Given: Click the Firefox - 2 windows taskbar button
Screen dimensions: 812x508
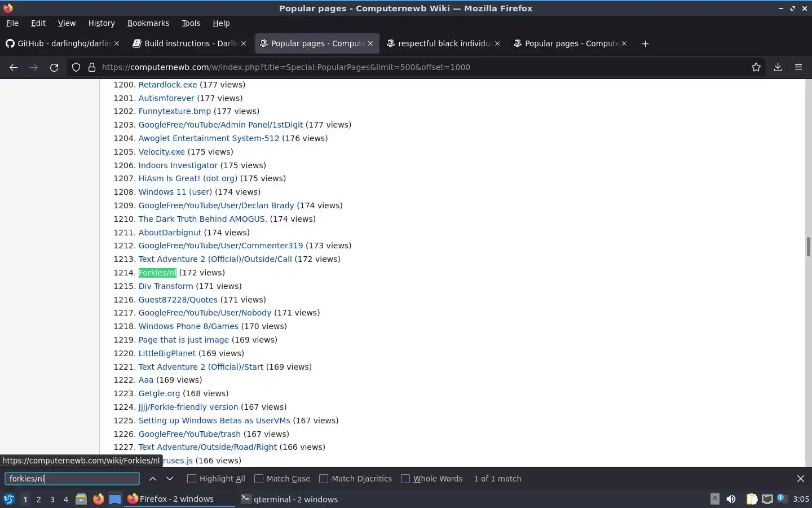Looking at the screenshot, I should click(179, 499).
